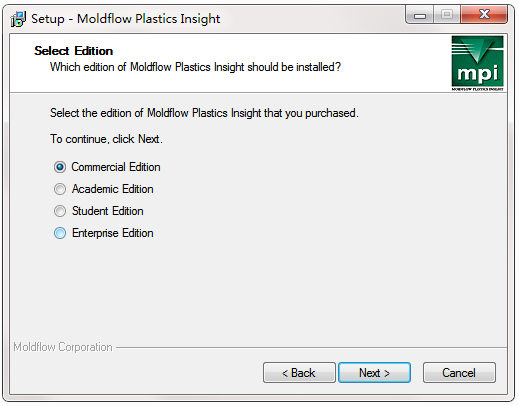The image size is (519, 406).
Task: Select the Enterprise Edition radio circle
Action: coord(60,233)
